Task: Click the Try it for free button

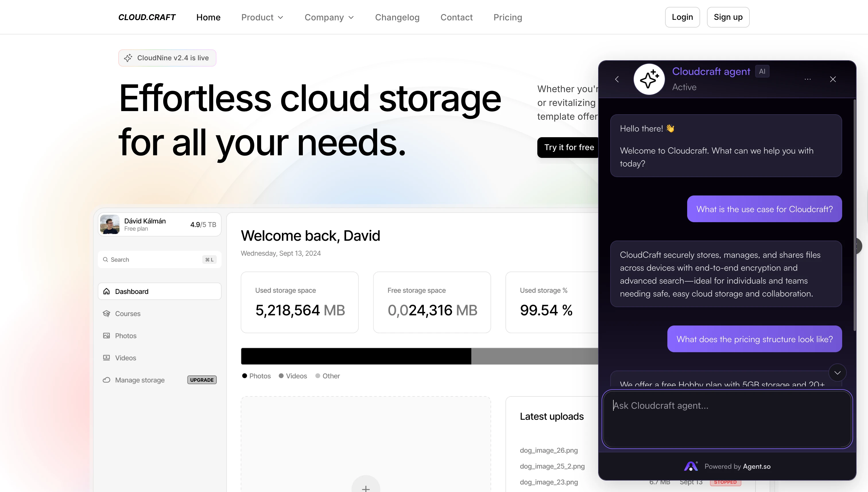Action: [x=569, y=147]
